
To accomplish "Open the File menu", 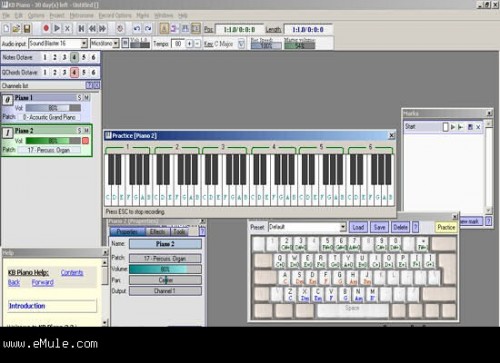I will coord(6,15).
